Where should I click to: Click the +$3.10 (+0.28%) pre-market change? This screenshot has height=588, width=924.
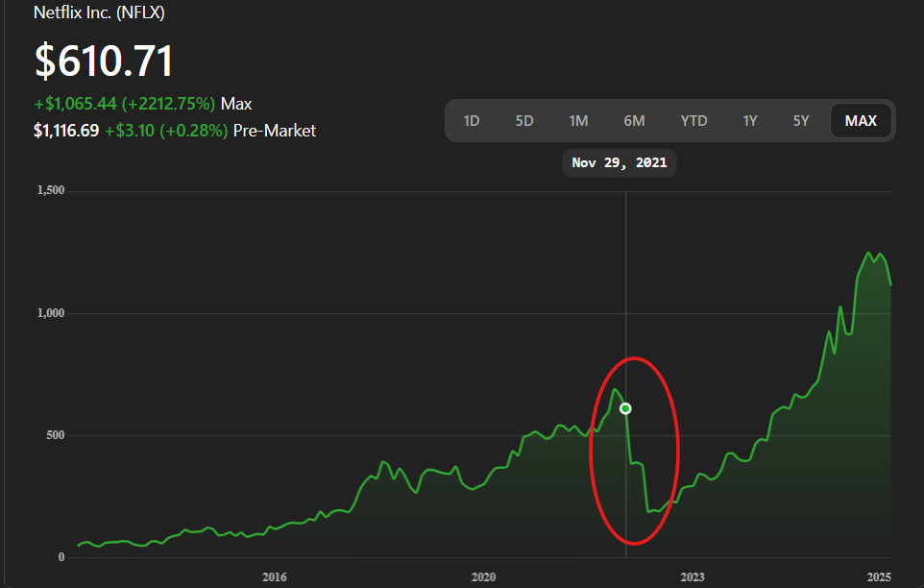click(x=166, y=131)
